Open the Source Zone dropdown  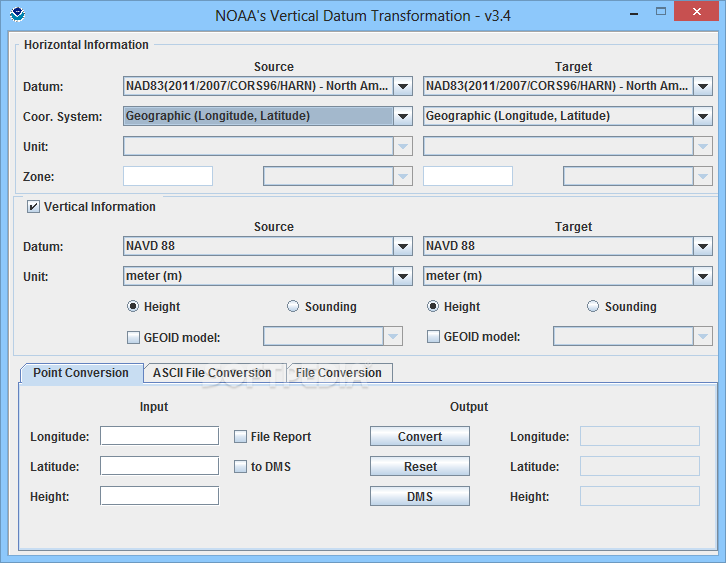point(338,176)
